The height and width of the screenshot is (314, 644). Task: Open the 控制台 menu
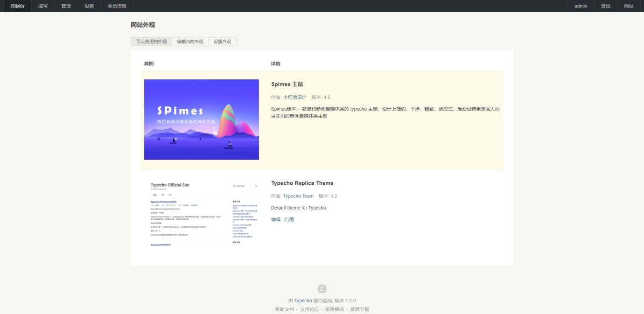pos(17,6)
